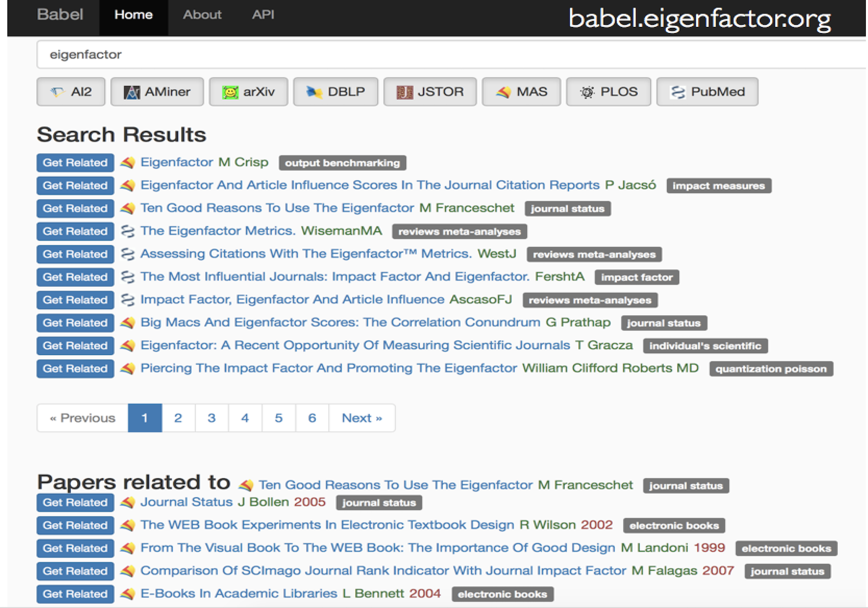Screen dimensions: 868x608
Task: Get related for E-Books L Bennett
Action: click(75, 594)
